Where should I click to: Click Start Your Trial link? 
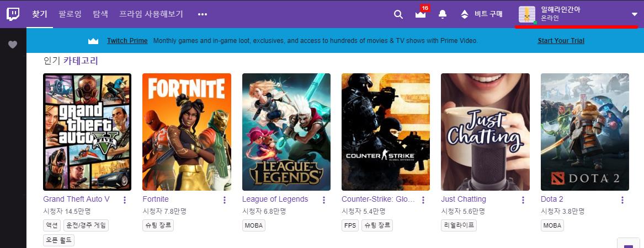(561, 41)
